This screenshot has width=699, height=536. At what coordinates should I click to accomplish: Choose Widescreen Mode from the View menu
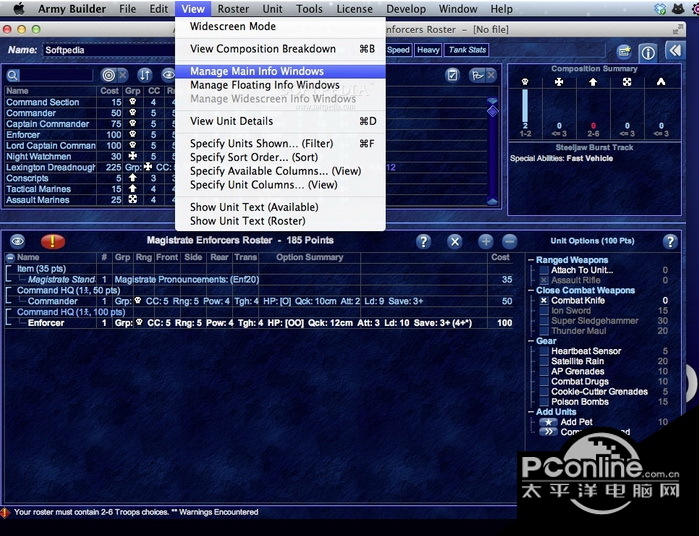(x=280, y=26)
